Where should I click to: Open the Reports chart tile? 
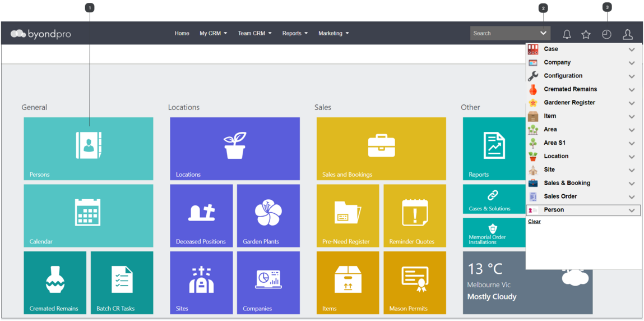[x=494, y=149]
